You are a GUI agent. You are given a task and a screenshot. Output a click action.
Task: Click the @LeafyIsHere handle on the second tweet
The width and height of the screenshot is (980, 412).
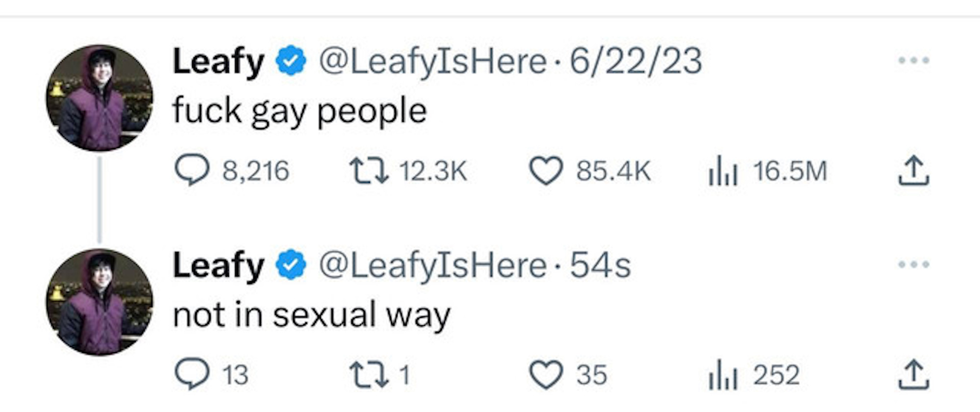pos(432,266)
